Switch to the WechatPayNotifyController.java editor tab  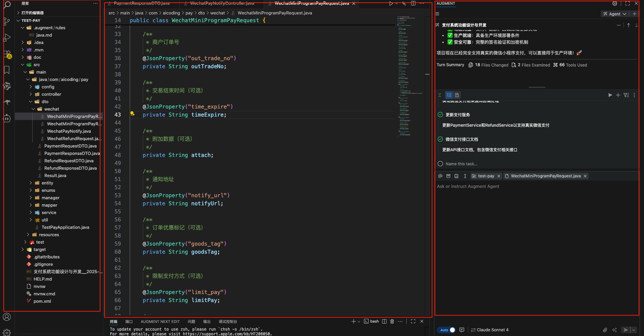(x=222, y=3)
